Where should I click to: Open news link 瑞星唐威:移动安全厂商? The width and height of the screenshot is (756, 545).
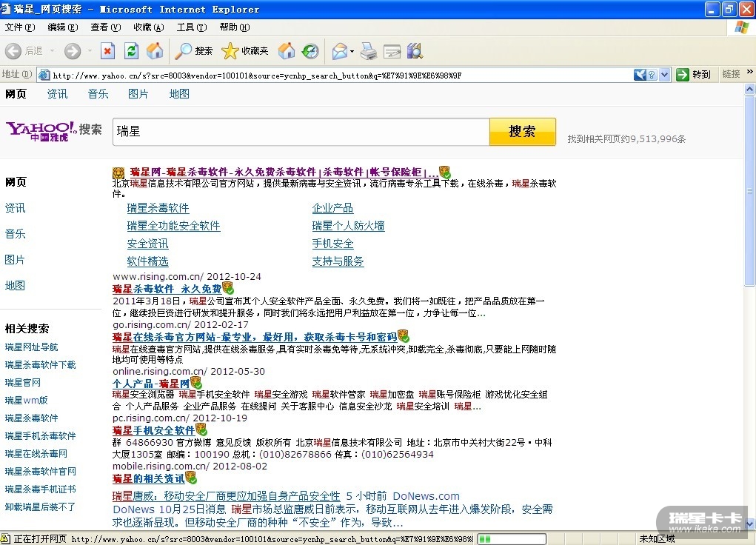point(226,496)
